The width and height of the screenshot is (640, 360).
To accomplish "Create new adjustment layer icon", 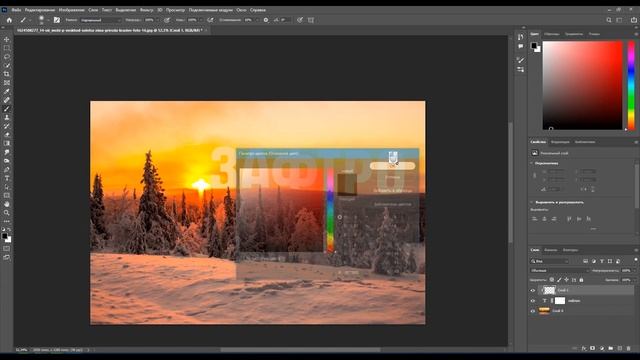I will (602, 348).
